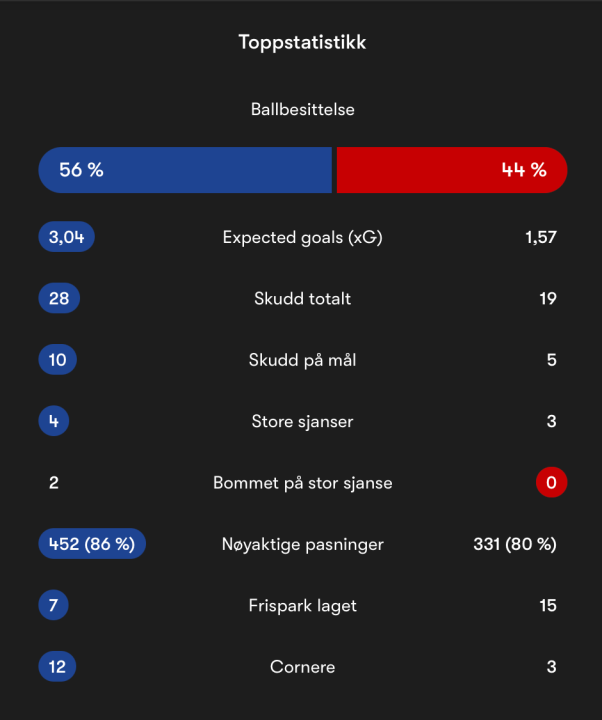Screen dimensions: 602x720
Task: Select the Nøyaktige pasninger label
Action: [302, 544]
